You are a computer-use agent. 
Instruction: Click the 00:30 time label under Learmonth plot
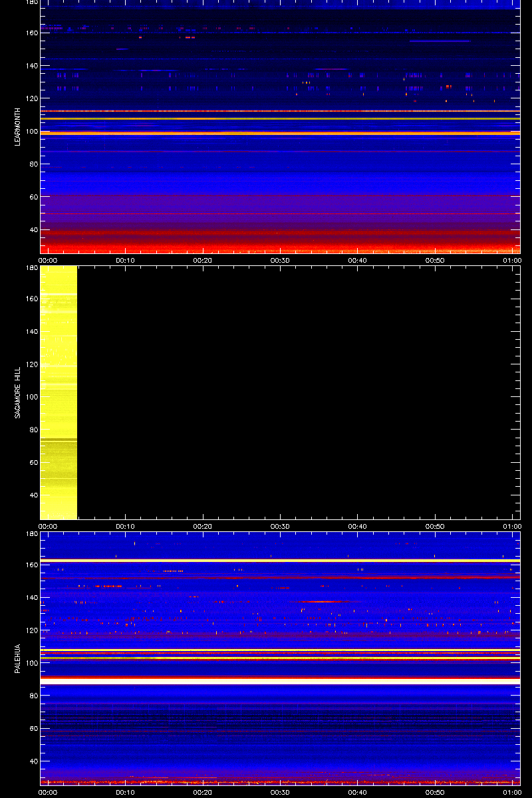click(x=280, y=260)
